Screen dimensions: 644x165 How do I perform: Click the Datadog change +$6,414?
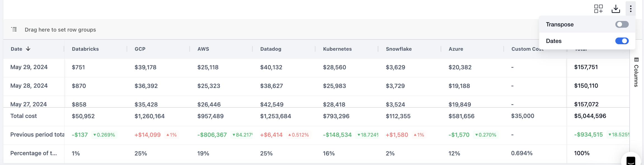tap(271, 135)
